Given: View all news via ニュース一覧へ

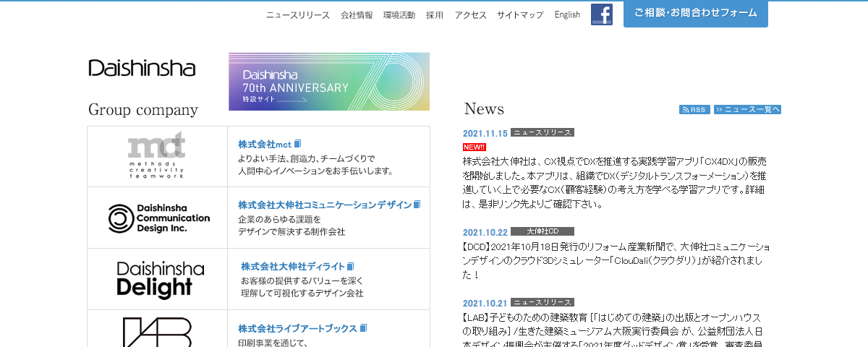Looking at the screenshot, I should [747, 110].
